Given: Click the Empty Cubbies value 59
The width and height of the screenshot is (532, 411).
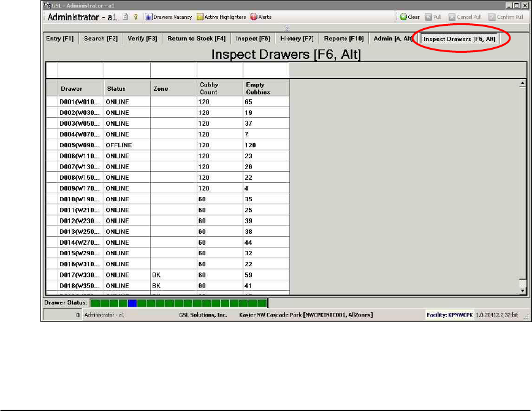Looking at the screenshot, I should pyautogui.click(x=267, y=275).
